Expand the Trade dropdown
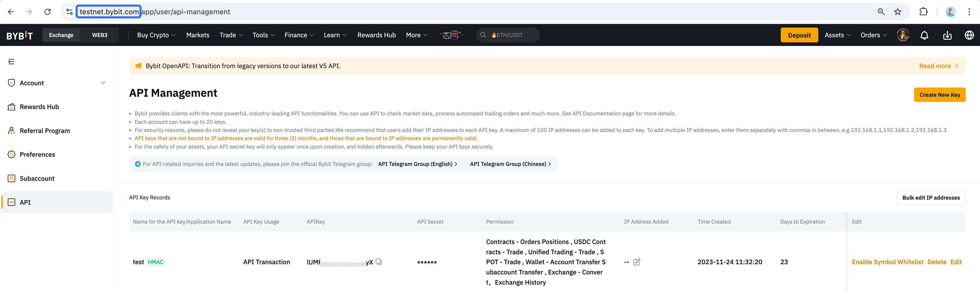980x291 pixels. (231, 35)
